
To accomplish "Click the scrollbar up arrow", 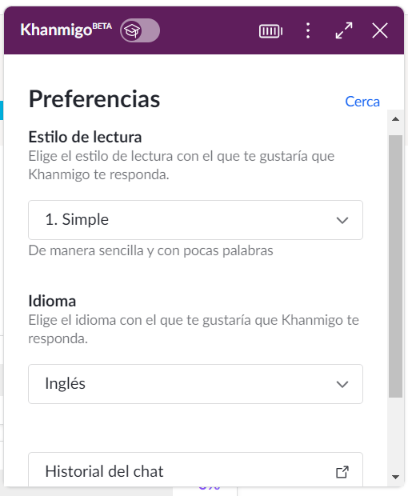I will click(x=396, y=119).
